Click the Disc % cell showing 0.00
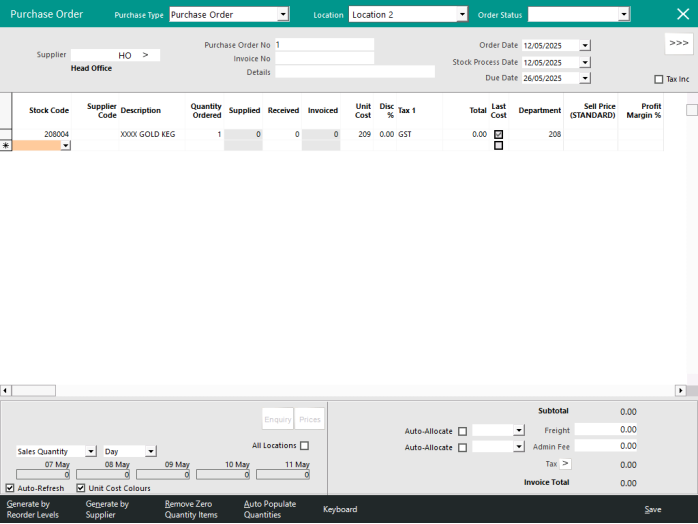Screen dimensions: 698x524 tap(385, 134)
